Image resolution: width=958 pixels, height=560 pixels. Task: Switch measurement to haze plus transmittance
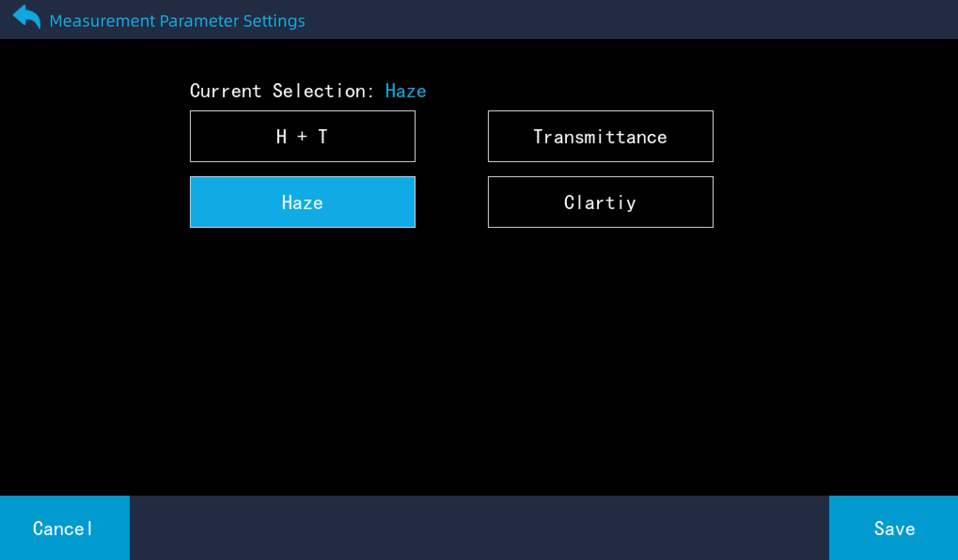tap(302, 136)
